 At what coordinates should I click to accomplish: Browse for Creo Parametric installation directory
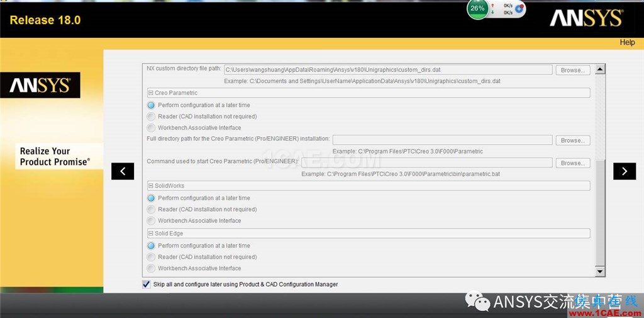573,140
